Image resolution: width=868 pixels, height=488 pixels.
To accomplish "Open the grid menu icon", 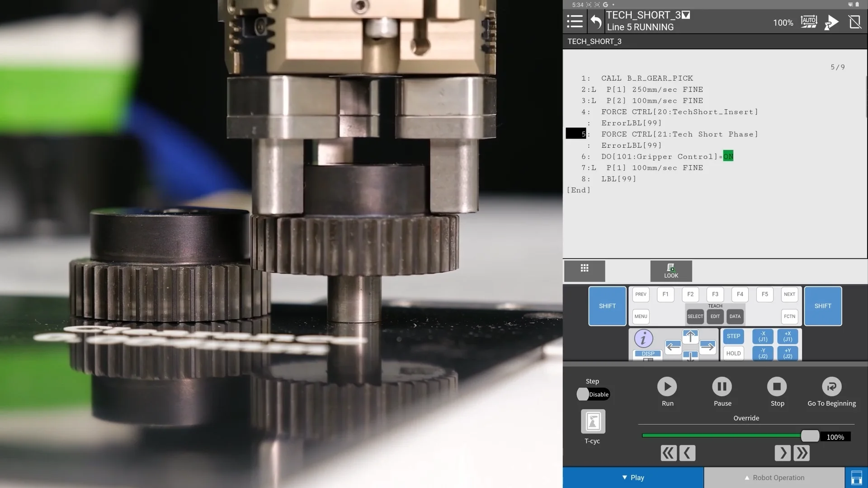I will point(585,271).
